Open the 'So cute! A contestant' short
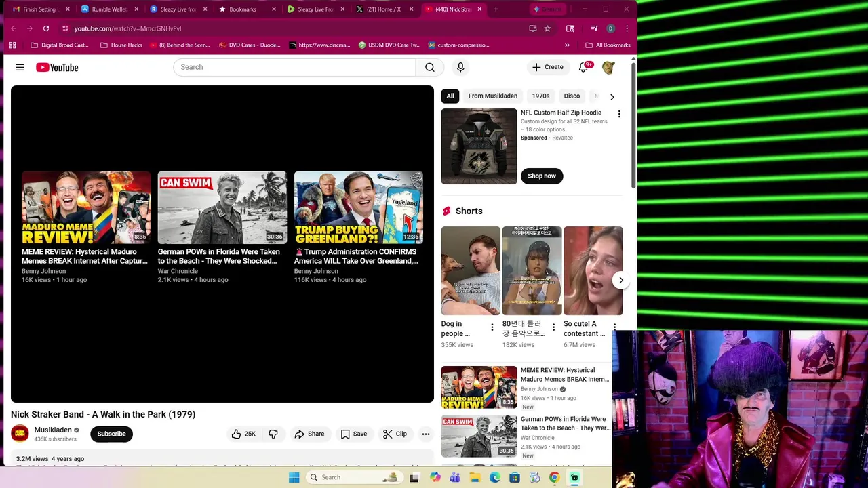 coord(593,271)
